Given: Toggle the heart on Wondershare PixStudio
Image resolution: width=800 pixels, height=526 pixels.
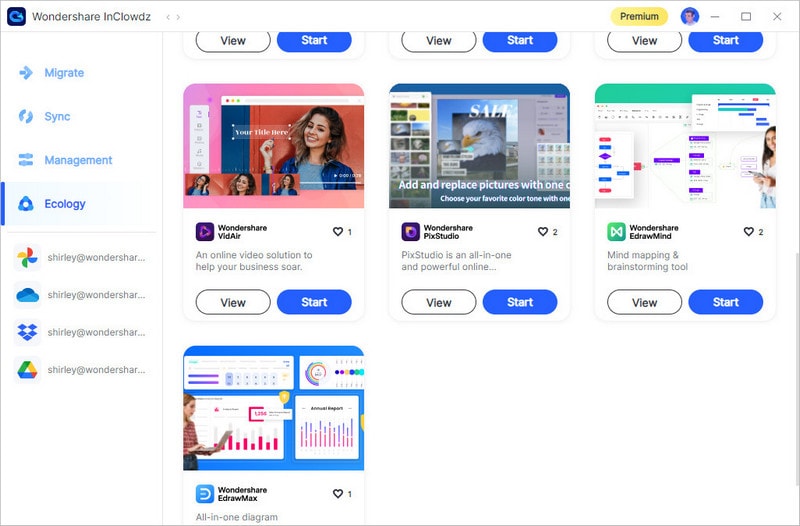Looking at the screenshot, I should pyautogui.click(x=543, y=232).
